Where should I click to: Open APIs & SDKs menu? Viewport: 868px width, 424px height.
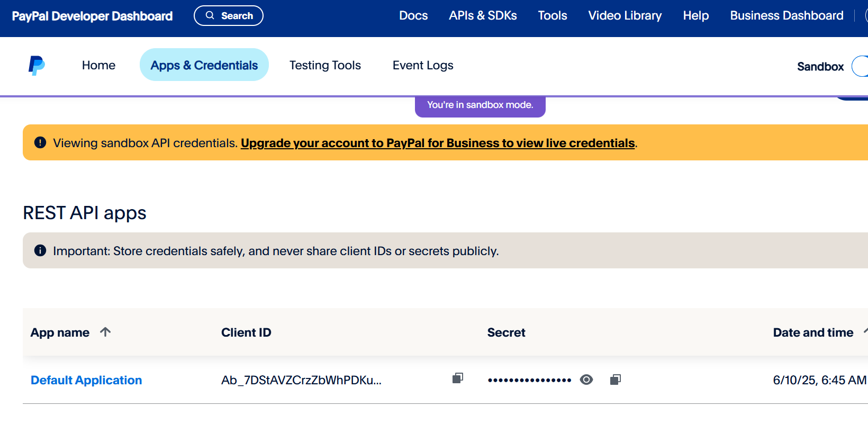pos(483,16)
